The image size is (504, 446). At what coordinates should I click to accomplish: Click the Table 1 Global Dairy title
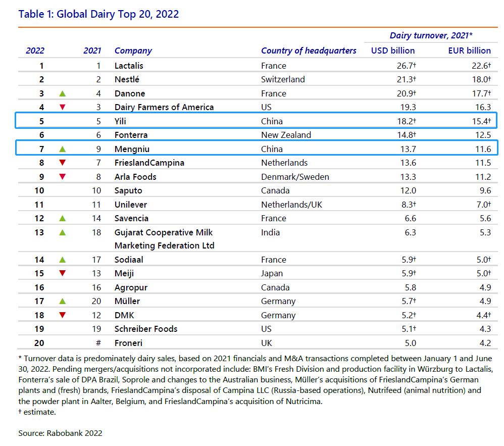click(98, 14)
